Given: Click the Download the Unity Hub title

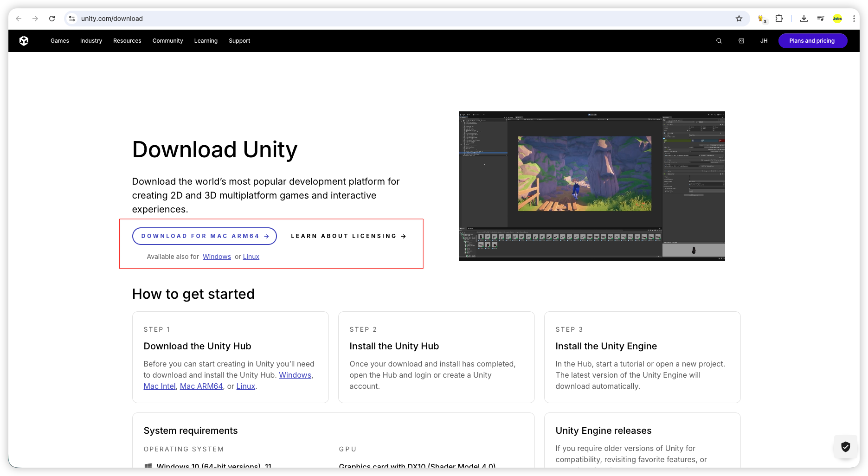Looking at the screenshot, I should 198,346.
